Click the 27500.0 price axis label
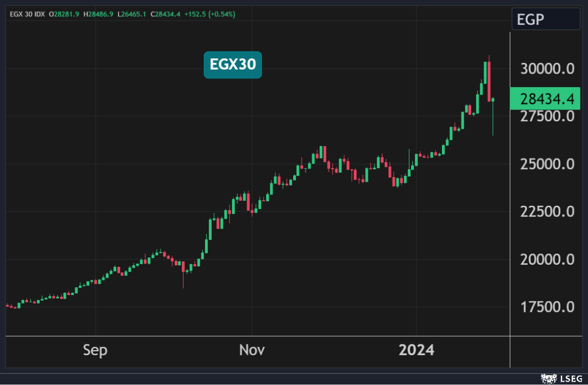Screen dimensions: 588x385 tap(546, 116)
